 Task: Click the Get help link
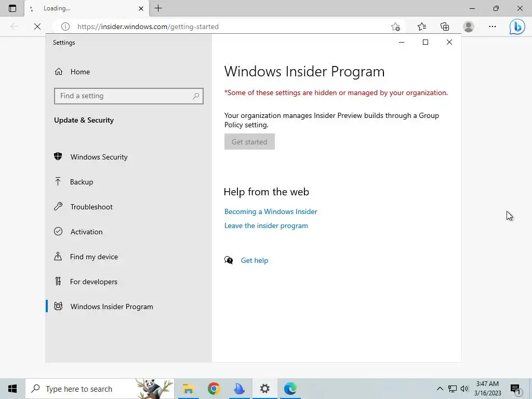coord(255,260)
